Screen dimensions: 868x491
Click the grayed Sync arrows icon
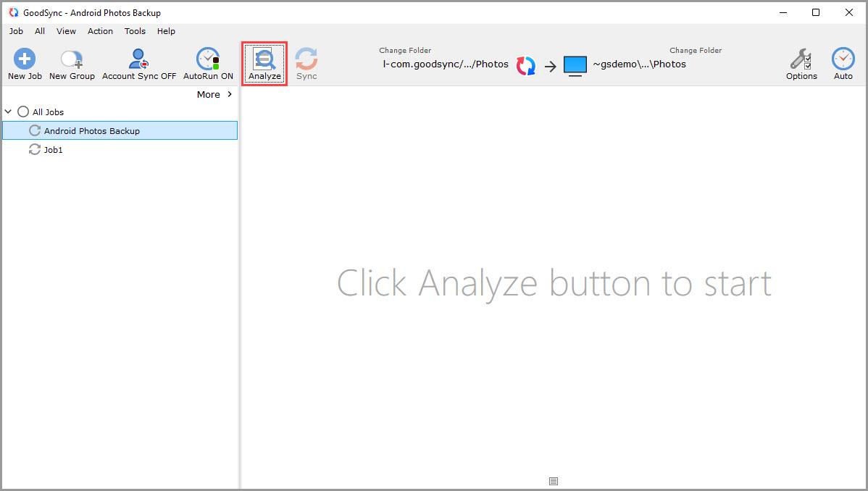click(306, 59)
